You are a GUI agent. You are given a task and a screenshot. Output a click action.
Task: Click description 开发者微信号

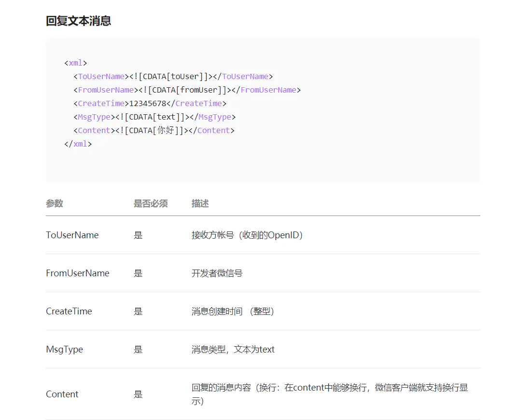tap(217, 273)
